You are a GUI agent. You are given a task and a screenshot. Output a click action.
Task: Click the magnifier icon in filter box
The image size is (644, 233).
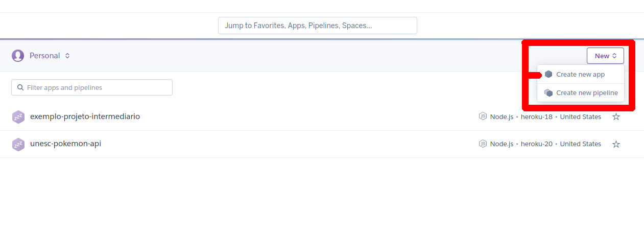point(20,87)
